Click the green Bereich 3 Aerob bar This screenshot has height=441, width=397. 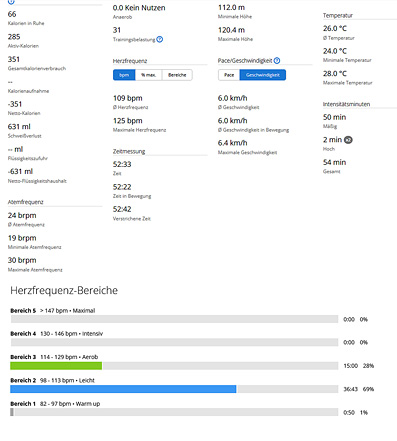pyautogui.click(x=56, y=366)
